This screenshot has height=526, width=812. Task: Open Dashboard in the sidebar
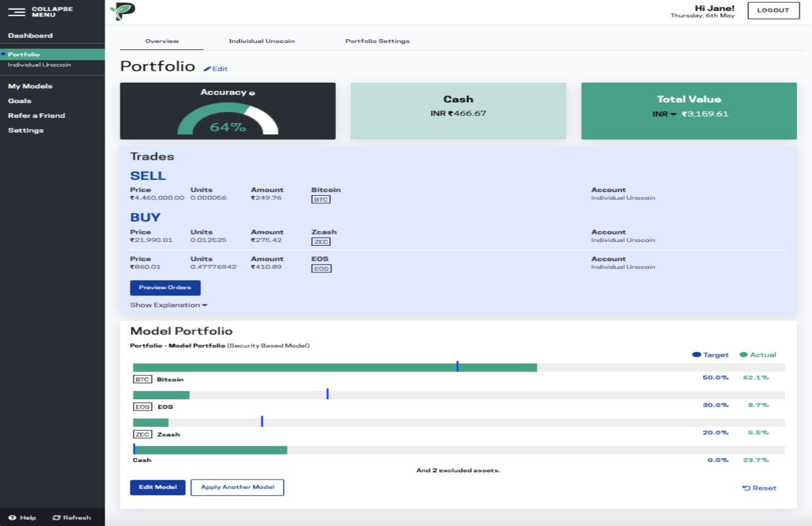click(30, 36)
